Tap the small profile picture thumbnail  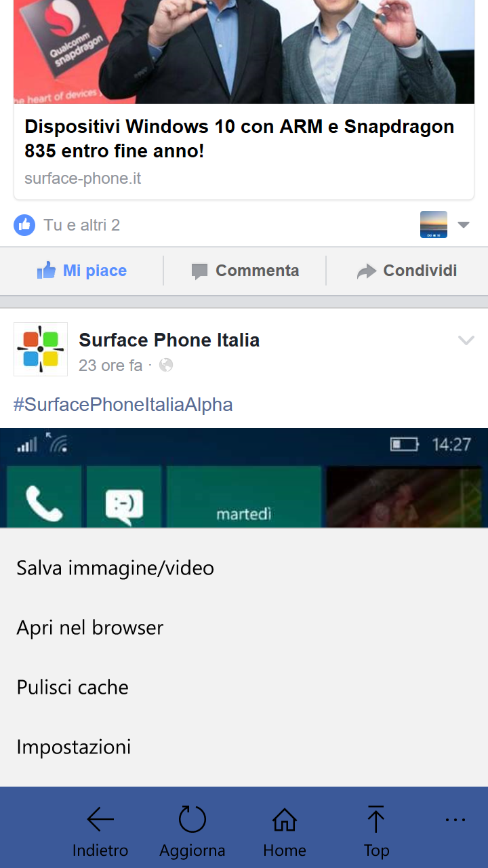click(x=434, y=224)
